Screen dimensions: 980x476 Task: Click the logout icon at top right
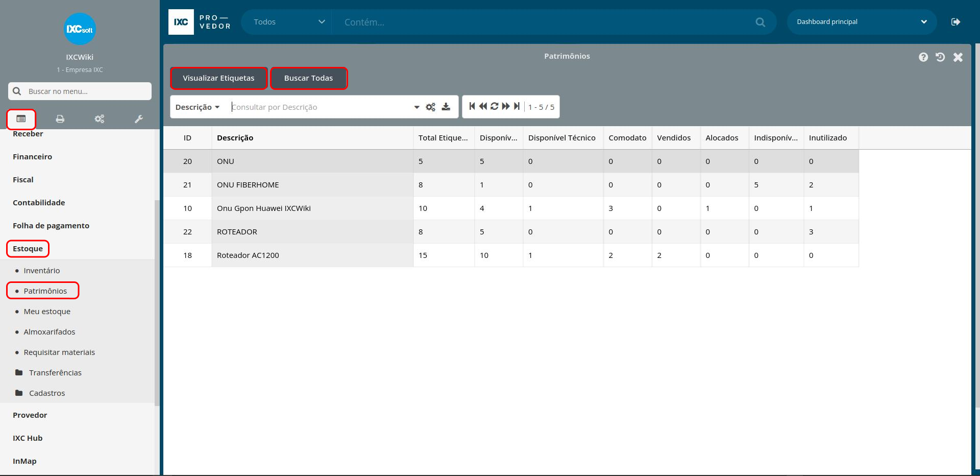click(x=956, y=22)
